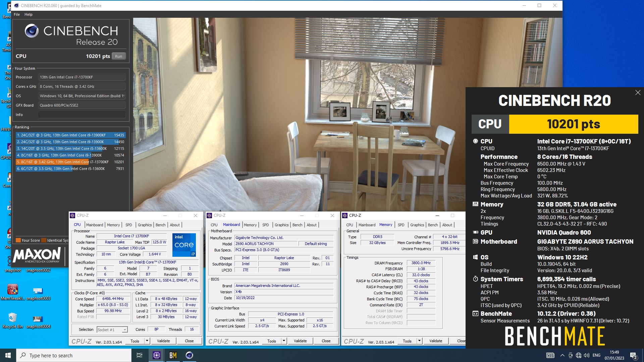Open the notification center icon

click(x=634, y=356)
